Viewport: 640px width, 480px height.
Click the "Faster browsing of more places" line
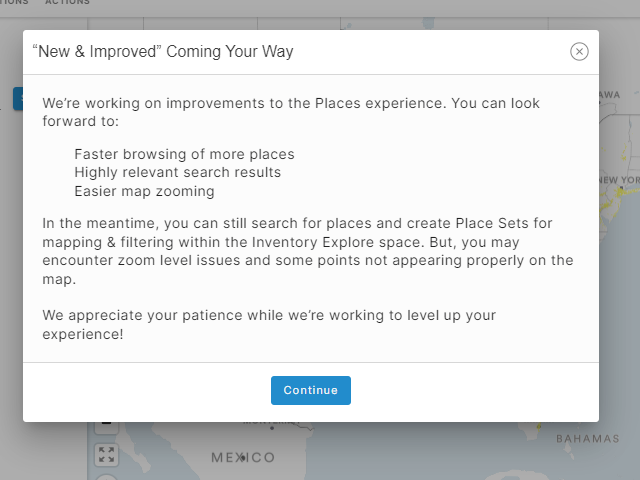pyautogui.click(x=184, y=154)
